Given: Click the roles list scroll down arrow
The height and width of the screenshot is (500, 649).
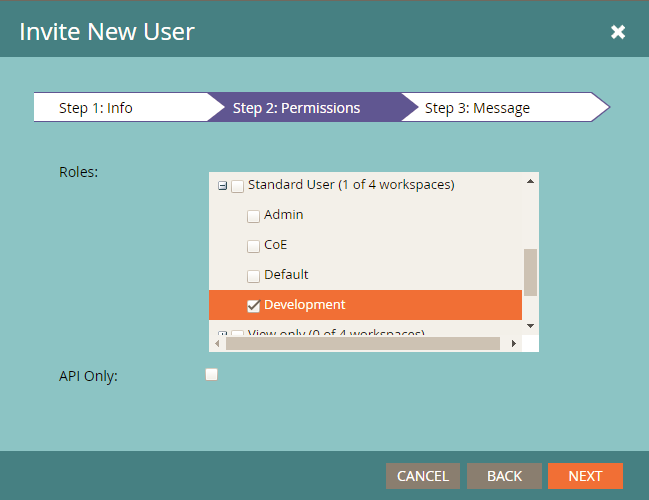Looking at the screenshot, I should click(x=530, y=326).
